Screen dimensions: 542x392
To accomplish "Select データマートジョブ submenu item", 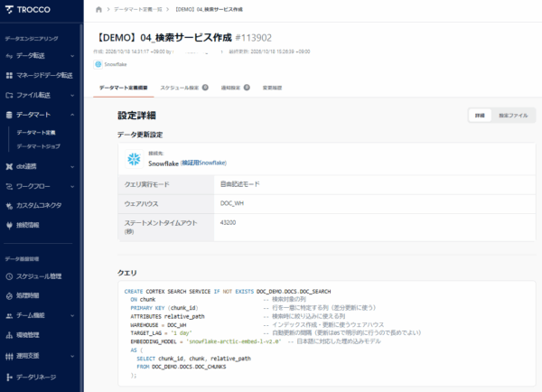I will pos(38,146).
